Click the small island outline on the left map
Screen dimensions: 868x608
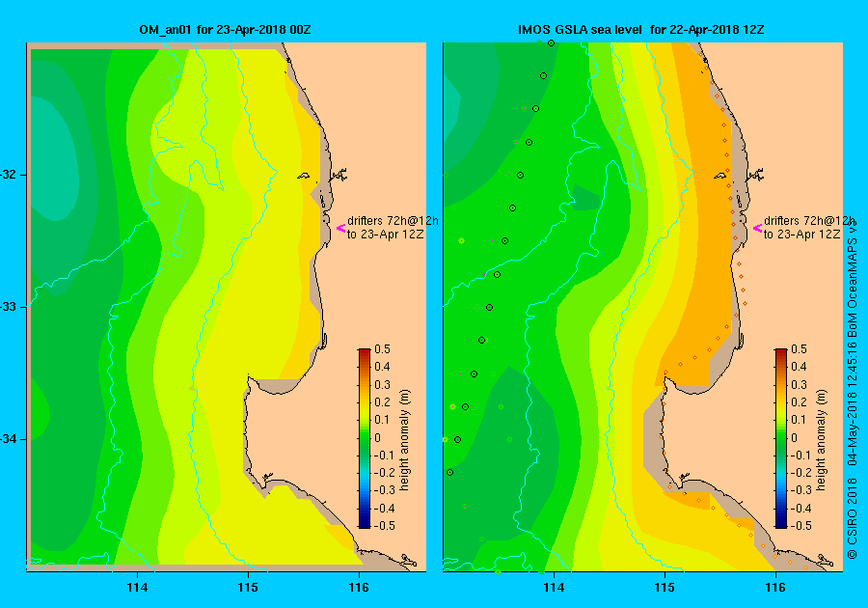click(x=304, y=176)
